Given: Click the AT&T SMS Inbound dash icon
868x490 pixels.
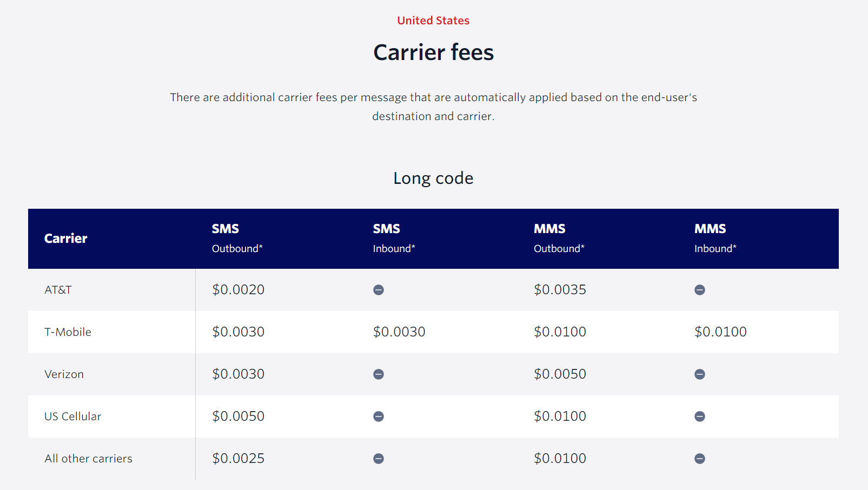Looking at the screenshot, I should pyautogui.click(x=379, y=290).
